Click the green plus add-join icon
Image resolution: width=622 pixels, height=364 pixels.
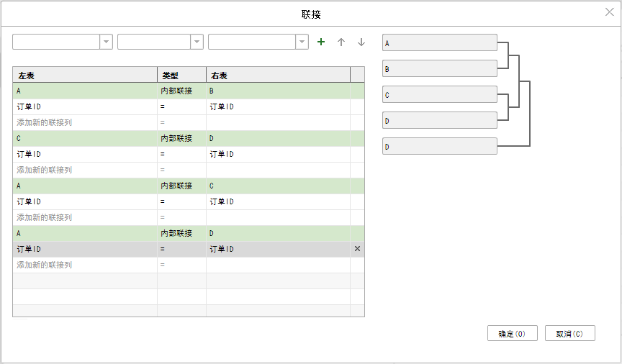click(321, 42)
